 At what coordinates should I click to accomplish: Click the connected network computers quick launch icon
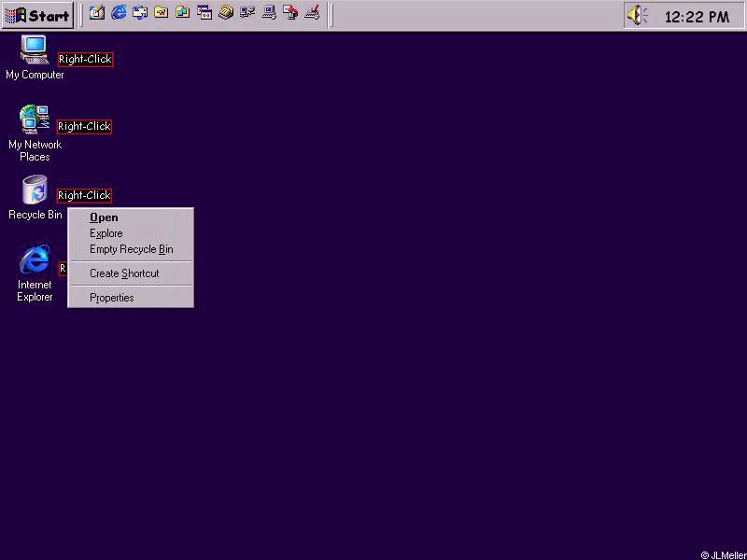[x=247, y=12]
